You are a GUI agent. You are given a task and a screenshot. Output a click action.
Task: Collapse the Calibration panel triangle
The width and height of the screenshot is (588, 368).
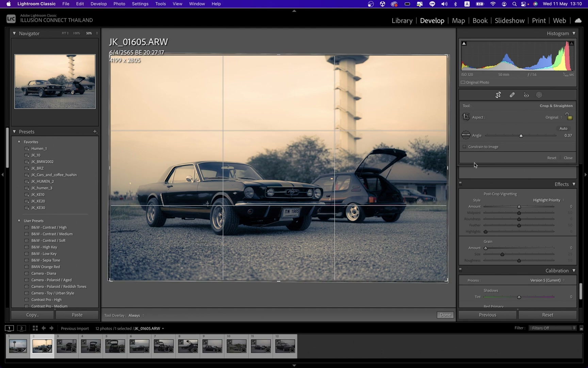(x=574, y=271)
